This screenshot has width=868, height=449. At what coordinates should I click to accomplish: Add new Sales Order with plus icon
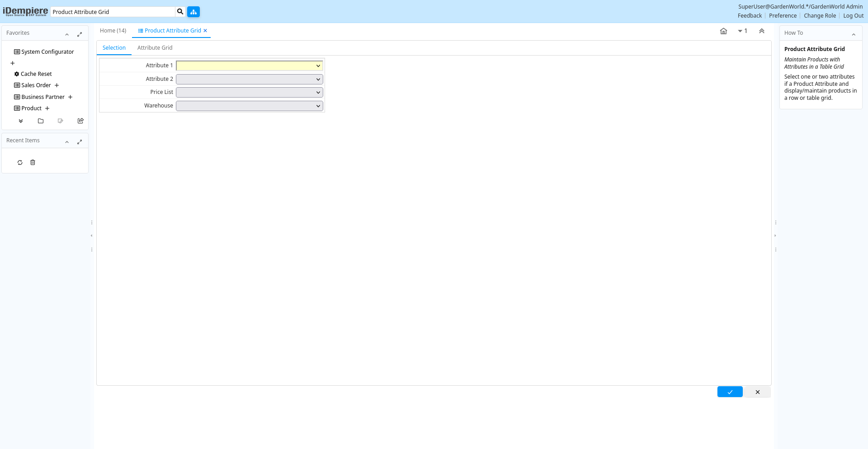click(57, 85)
